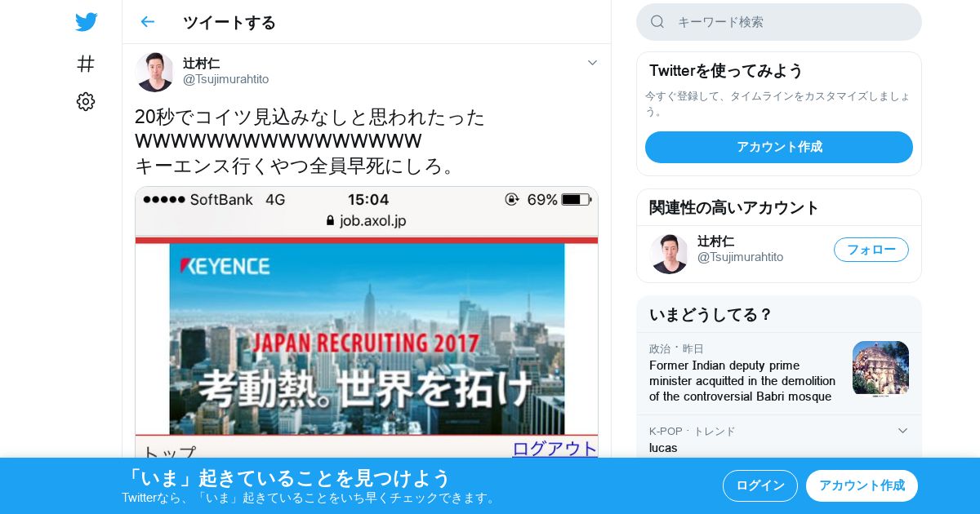
Task: Click the Twitter bird logo
Action: tap(86, 22)
